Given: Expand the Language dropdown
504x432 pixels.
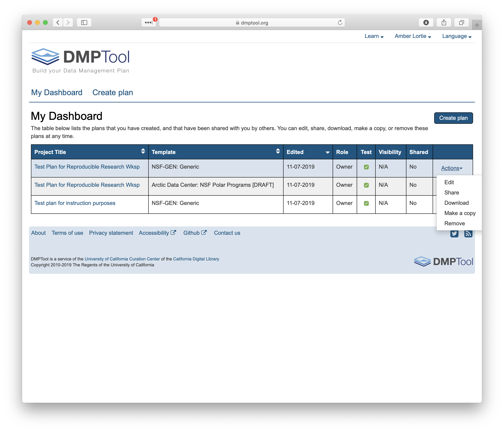Looking at the screenshot, I should (456, 36).
